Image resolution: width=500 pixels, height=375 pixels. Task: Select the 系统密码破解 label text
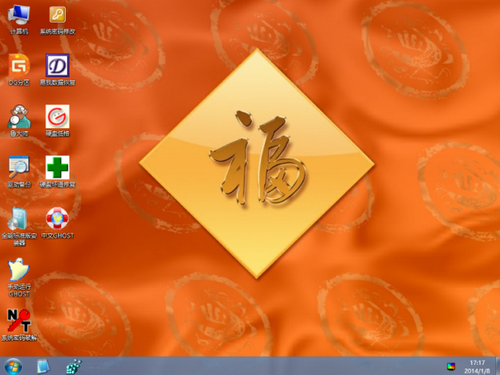pyautogui.click(x=19, y=338)
